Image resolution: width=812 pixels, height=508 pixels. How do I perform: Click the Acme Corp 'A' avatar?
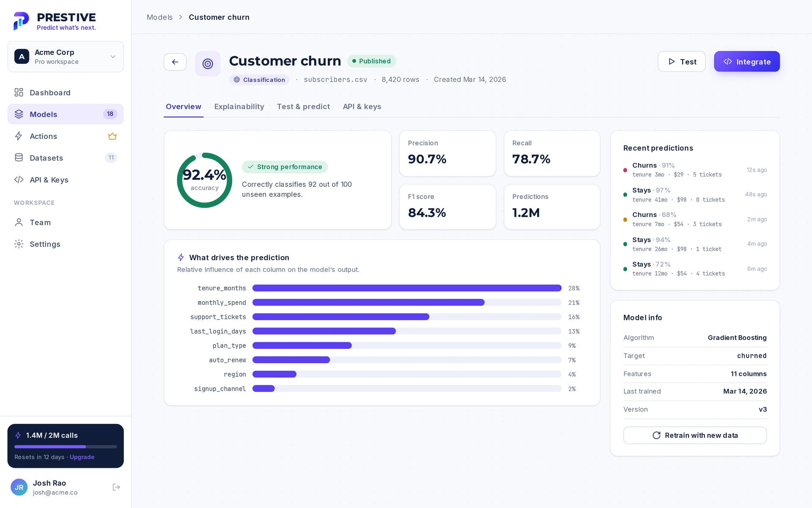click(22, 57)
